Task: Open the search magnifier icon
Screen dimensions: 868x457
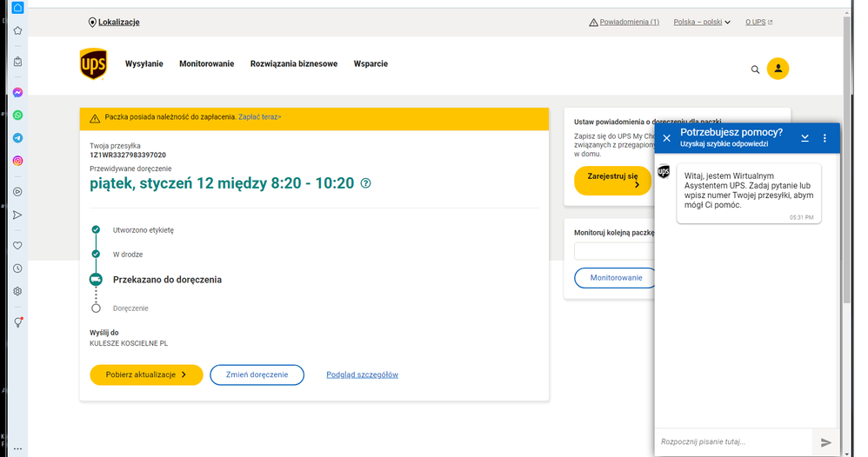Action: point(755,69)
